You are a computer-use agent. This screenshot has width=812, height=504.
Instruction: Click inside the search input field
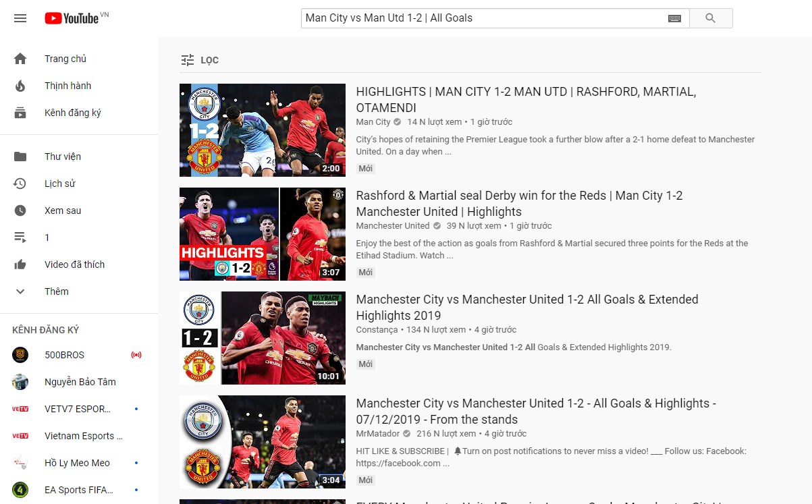point(472,18)
